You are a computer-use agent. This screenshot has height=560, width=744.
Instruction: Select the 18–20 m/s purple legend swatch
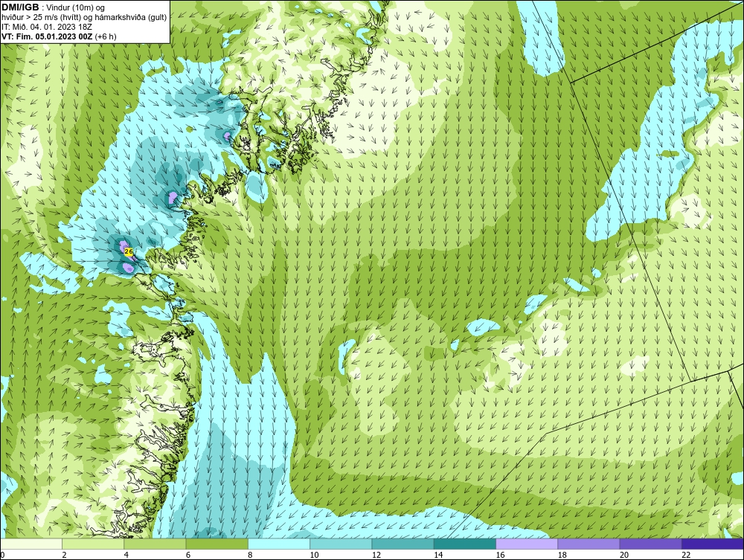tap(589, 544)
